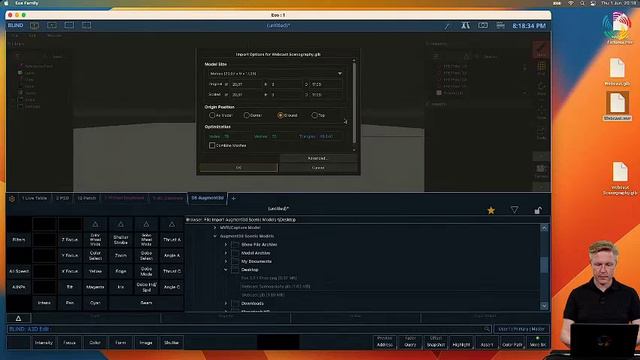The height and width of the screenshot is (360, 640).
Task: Click the camera icon in Eos top bar
Action: click(x=483, y=25)
